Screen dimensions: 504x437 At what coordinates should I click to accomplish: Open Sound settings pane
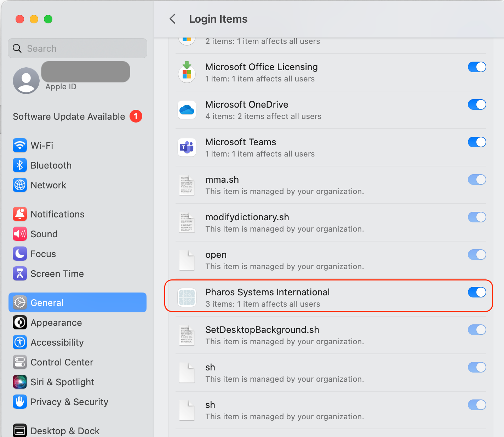[x=78, y=234]
